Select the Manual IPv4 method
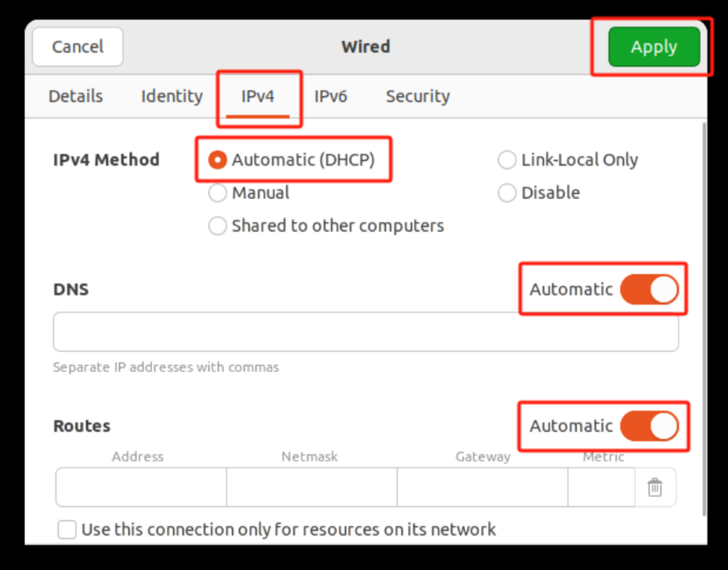This screenshot has height=570, width=728. [218, 193]
